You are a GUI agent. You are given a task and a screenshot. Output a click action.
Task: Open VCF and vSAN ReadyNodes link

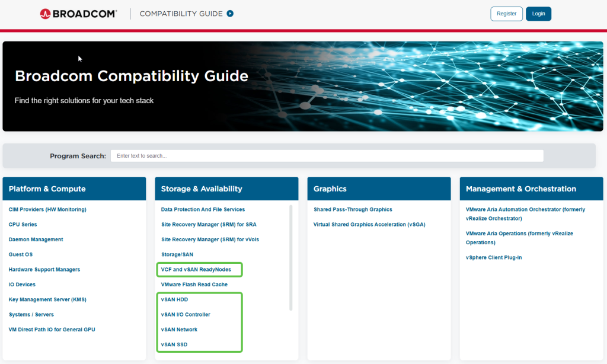(x=196, y=270)
